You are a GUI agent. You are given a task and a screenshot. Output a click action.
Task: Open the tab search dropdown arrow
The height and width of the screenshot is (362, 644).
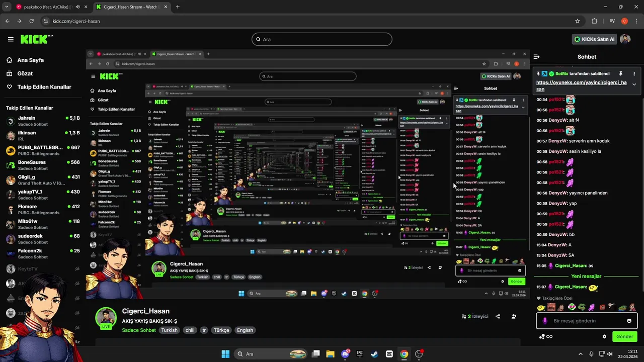point(7,7)
